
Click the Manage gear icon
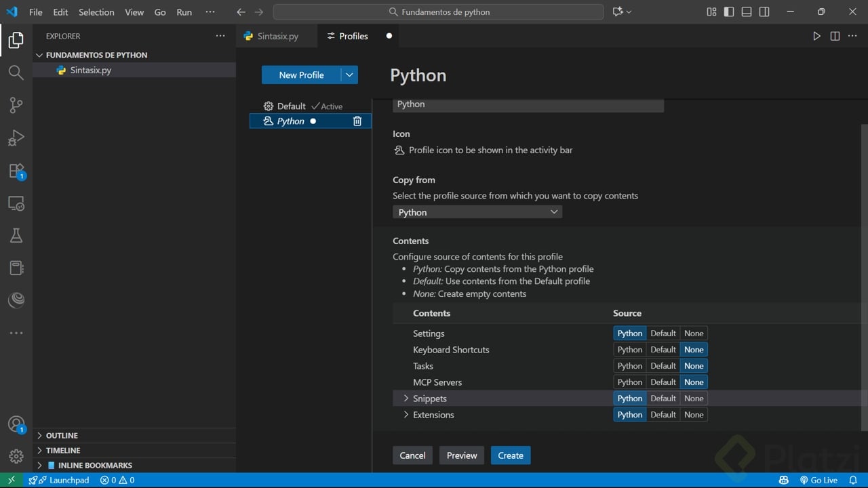(x=16, y=456)
